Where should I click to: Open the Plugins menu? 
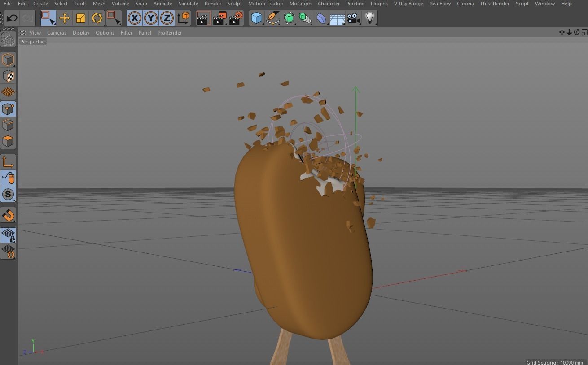pyautogui.click(x=379, y=4)
